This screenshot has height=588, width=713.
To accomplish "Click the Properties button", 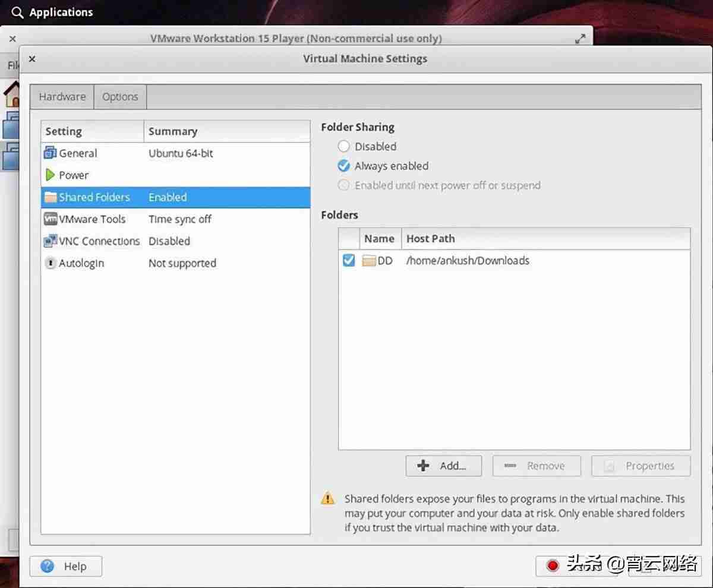I will click(641, 466).
